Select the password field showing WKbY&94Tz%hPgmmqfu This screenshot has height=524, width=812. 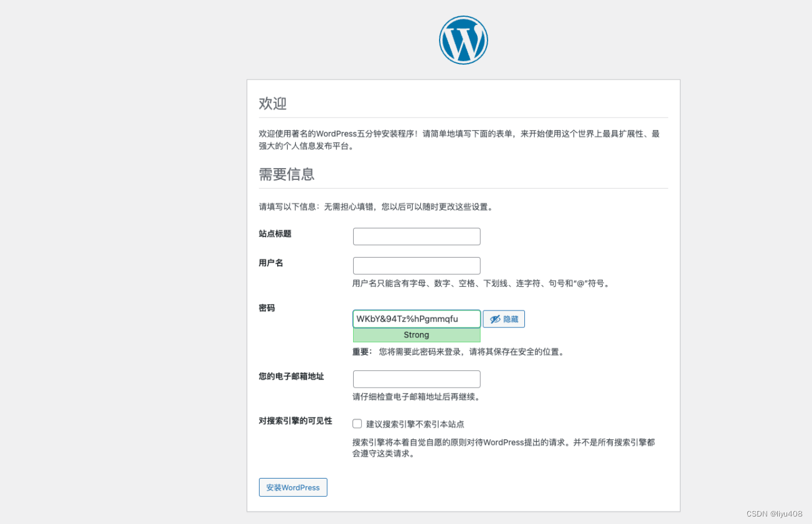click(416, 319)
